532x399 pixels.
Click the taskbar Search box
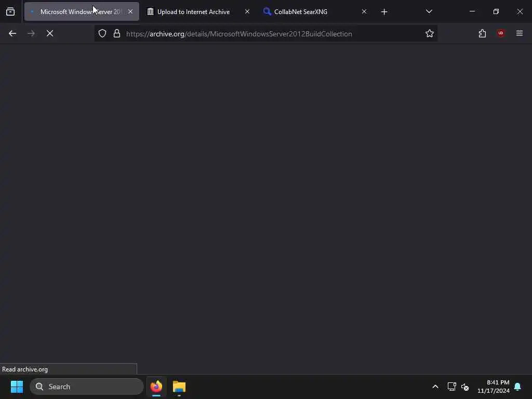87,387
